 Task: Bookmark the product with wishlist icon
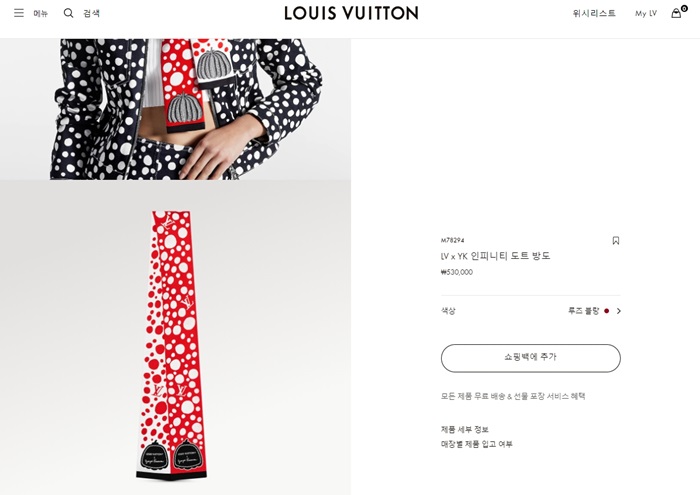(616, 241)
